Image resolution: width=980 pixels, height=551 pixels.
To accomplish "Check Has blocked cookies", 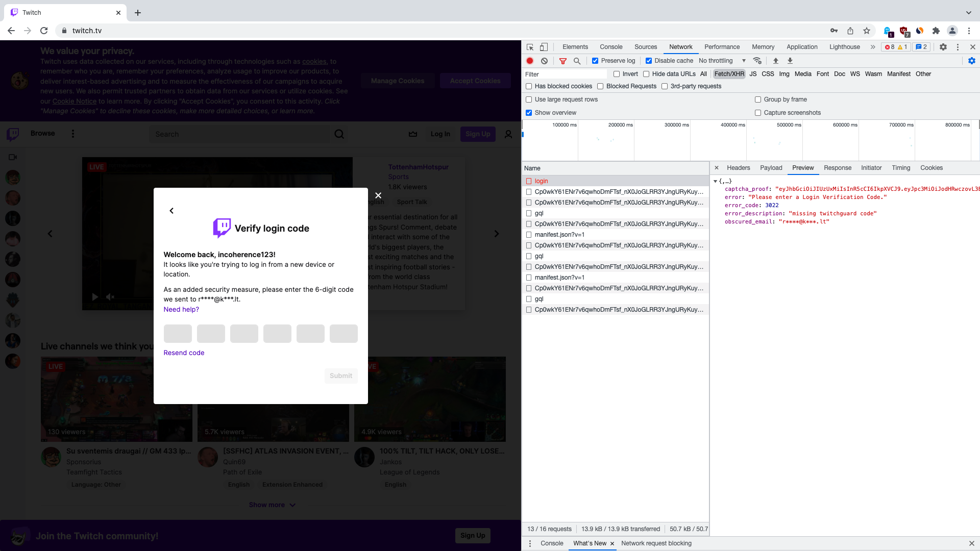I will click(529, 86).
